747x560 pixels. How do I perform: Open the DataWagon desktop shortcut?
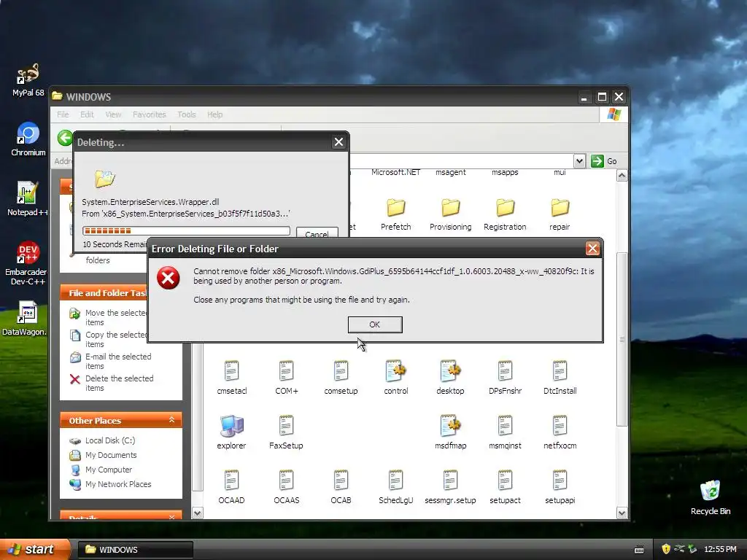click(25, 318)
